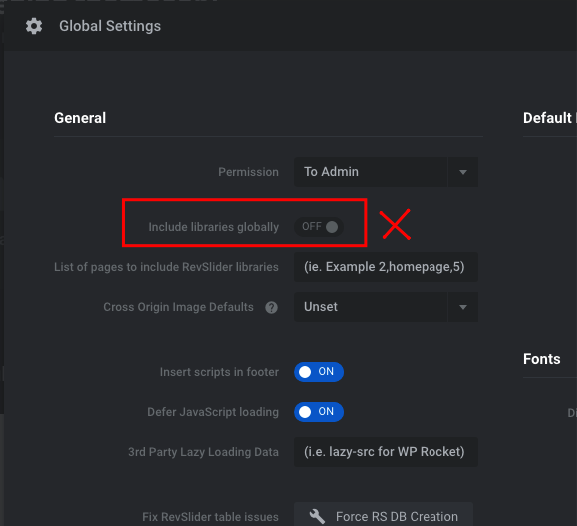Click List of pages to include RevSlider libraries label
Viewport: 577px width, 526px height.
pos(166,267)
